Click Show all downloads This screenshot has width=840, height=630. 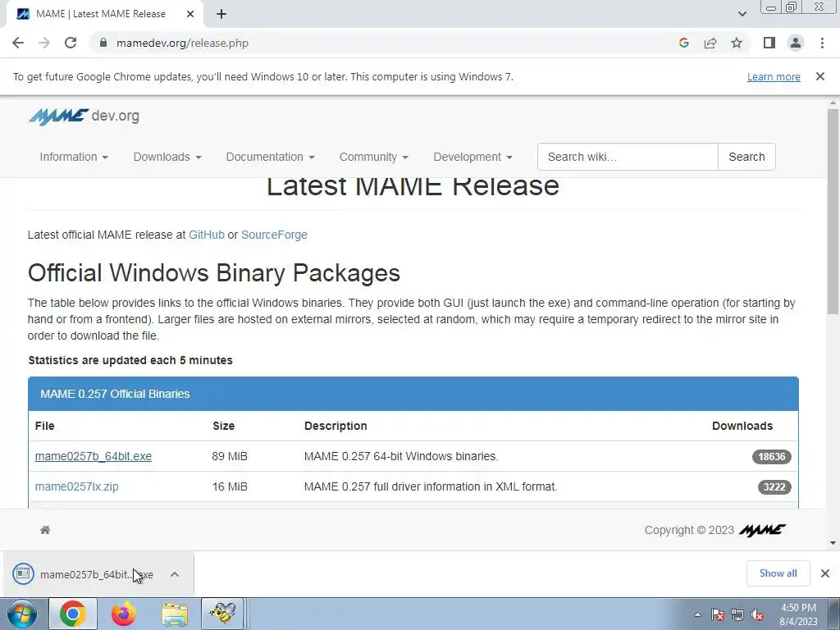pyautogui.click(x=778, y=573)
